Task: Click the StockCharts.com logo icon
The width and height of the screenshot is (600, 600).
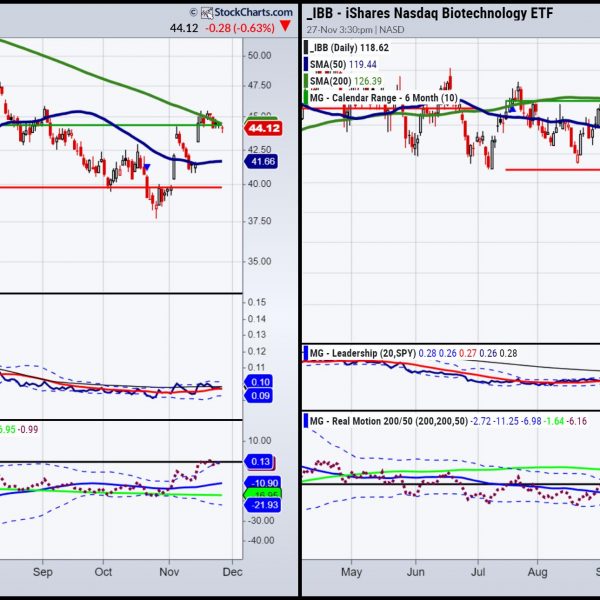Action: pos(207,13)
